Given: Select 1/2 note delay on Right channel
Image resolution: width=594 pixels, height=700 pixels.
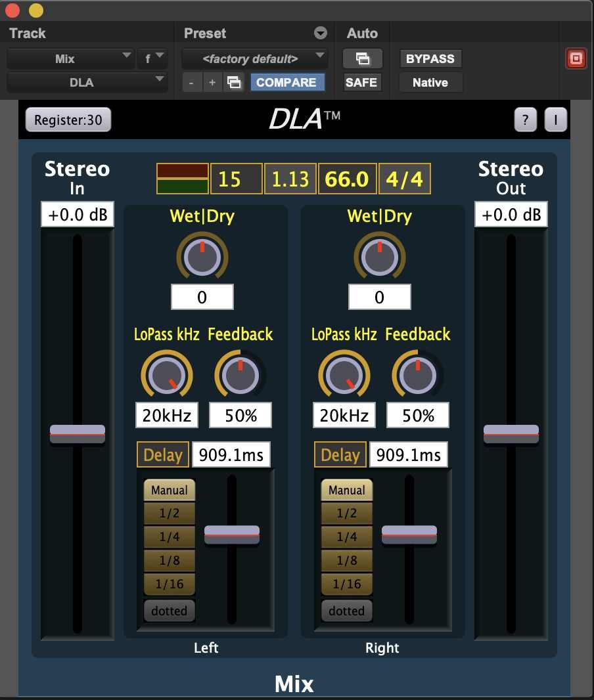Looking at the screenshot, I should coord(346,513).
